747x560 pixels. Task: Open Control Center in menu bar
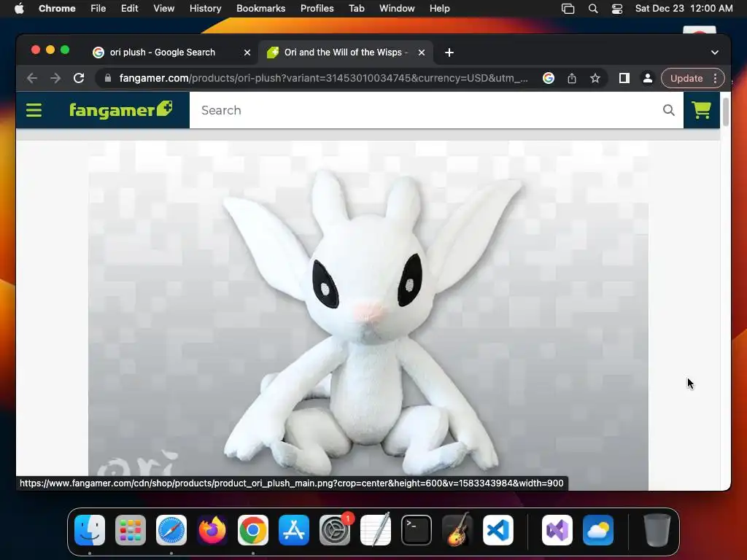tap(617, 9)
